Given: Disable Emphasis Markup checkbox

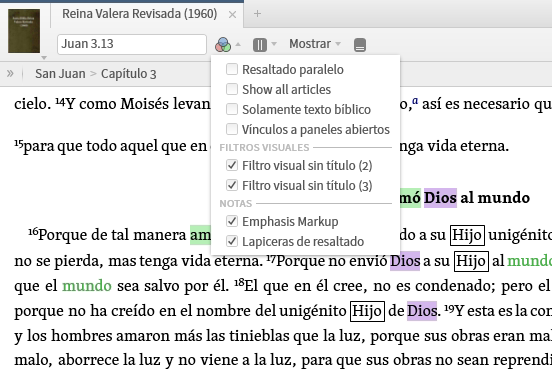Looking at the screenshot, I should point(232,221).
